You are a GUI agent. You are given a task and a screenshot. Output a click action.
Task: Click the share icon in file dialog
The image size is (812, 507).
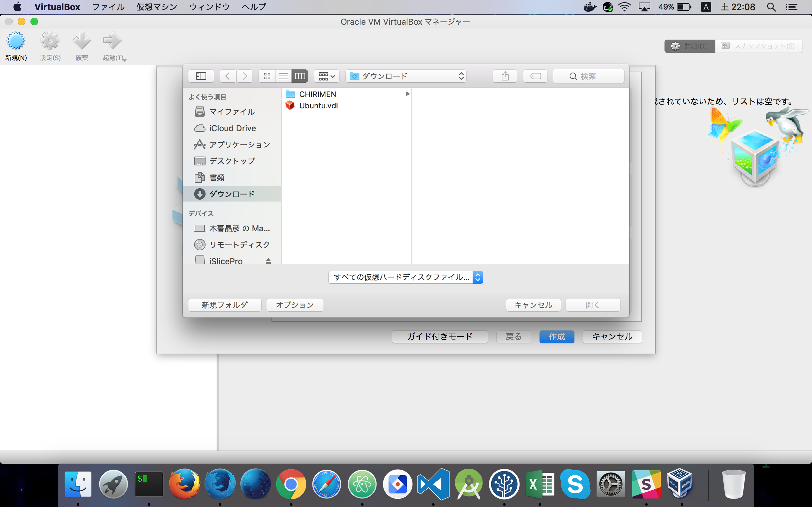[505, 76]
